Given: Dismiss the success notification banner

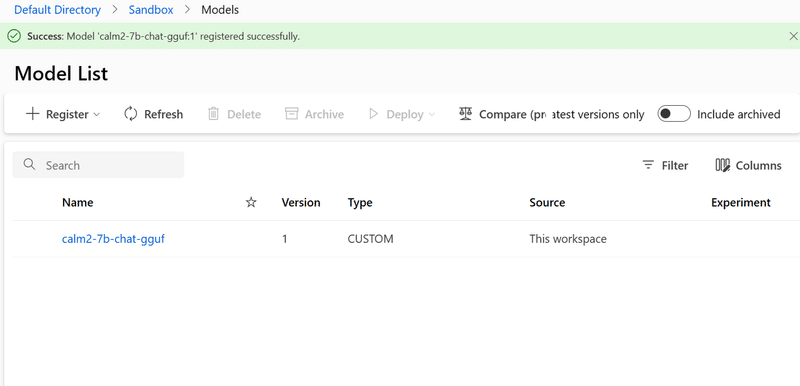Looking at the screenshot, I should (x=793, y=36).
